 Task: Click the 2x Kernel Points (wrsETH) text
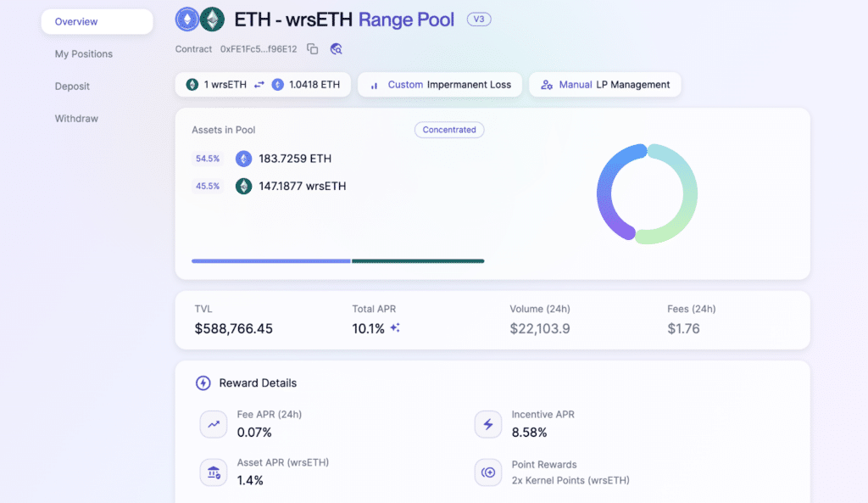point(570,480)
